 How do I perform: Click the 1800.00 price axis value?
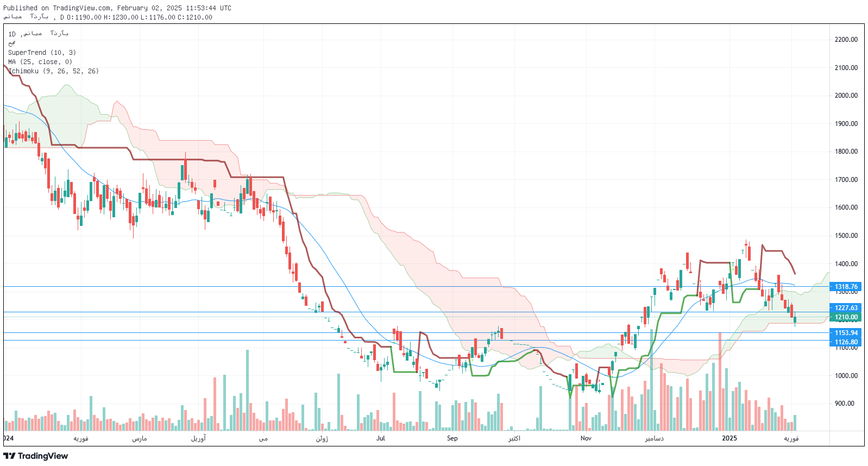(846, 152)
